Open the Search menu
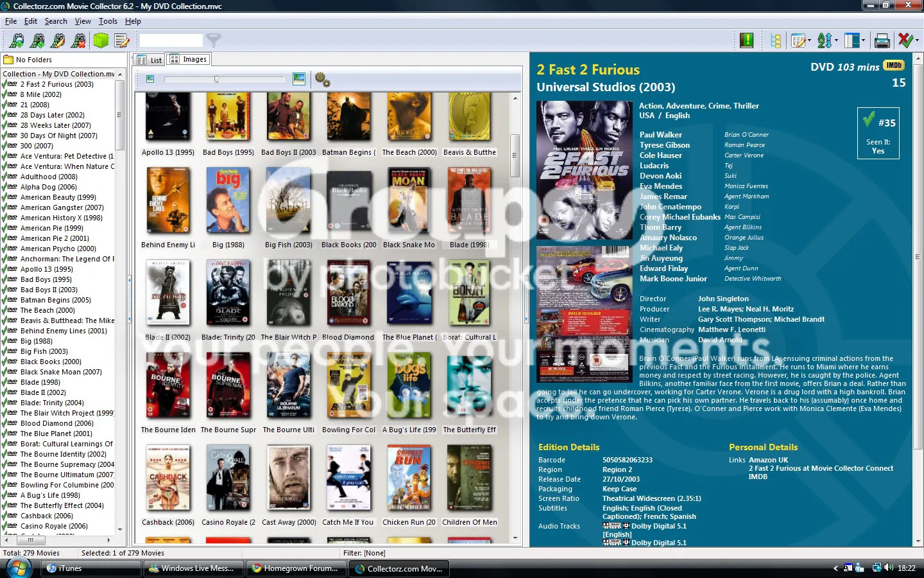The image size is (924, 578). coord(56,21)
